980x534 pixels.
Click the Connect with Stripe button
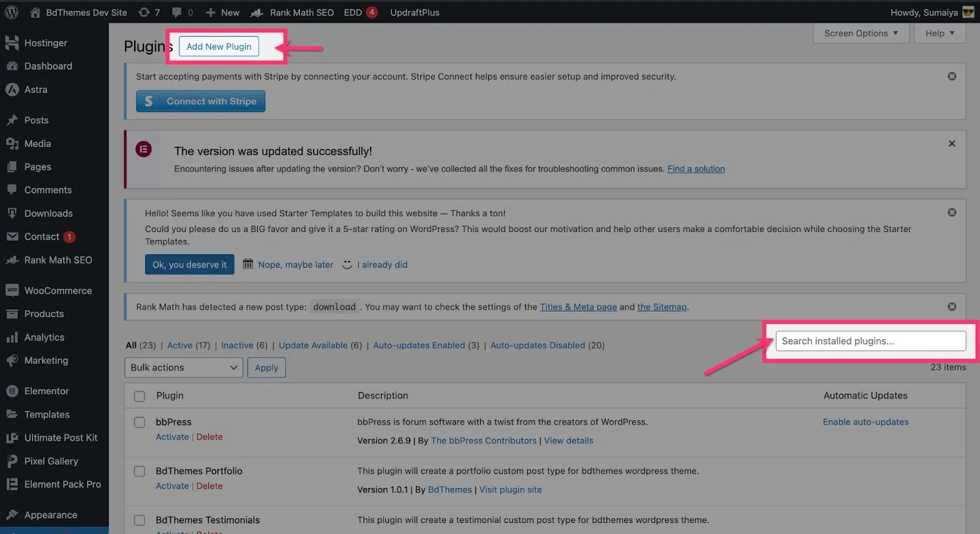point(200,102)
